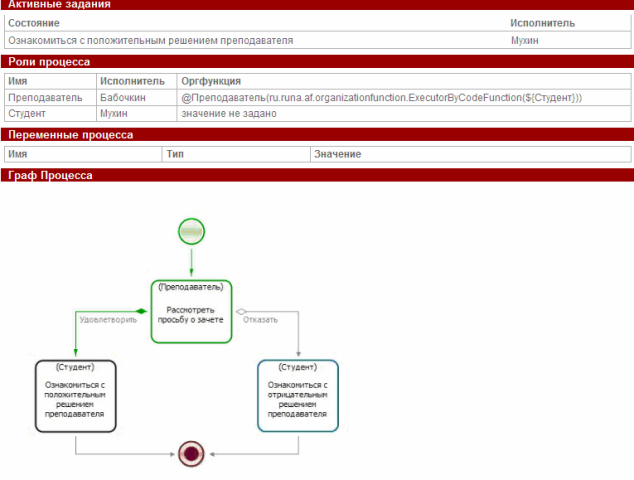Click the Состояние column header
This screenshot has height=480, width=634.
click(33, 22)
